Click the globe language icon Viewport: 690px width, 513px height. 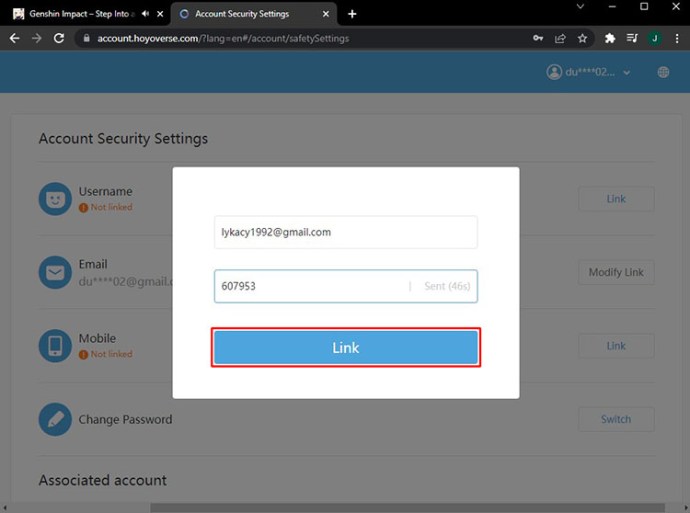coord(663,72)
